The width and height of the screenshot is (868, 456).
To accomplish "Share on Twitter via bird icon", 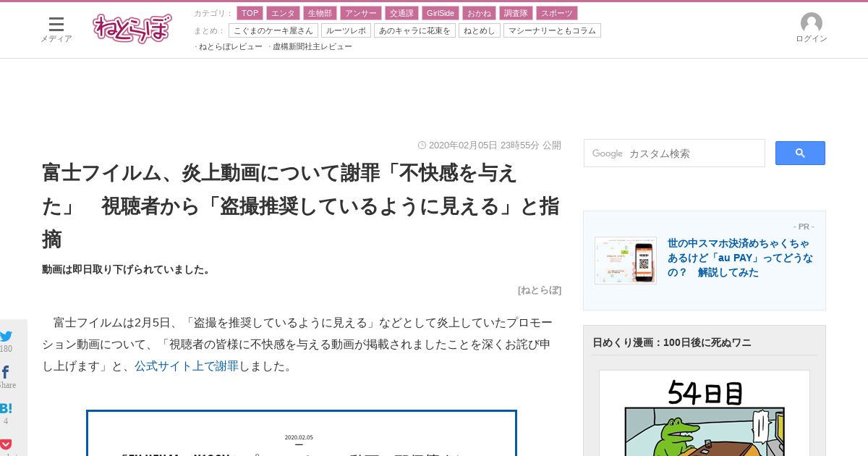I will click(x=6, y=336).
